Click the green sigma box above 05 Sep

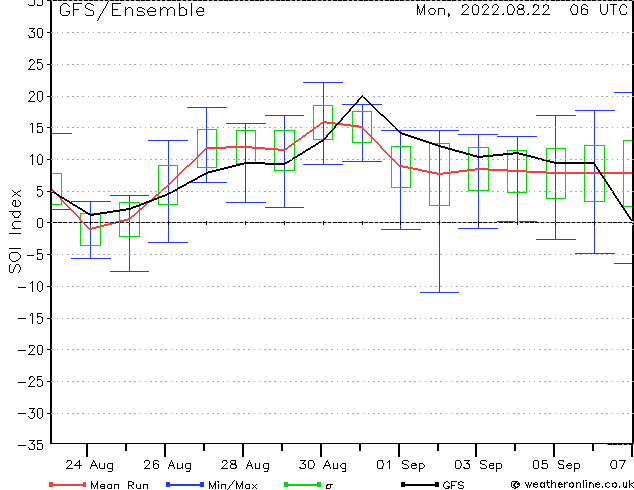(556, 173)
